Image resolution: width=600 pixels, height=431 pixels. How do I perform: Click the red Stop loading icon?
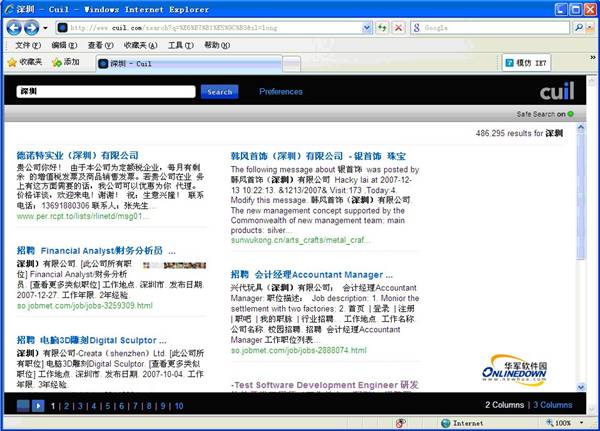point(398,28)
